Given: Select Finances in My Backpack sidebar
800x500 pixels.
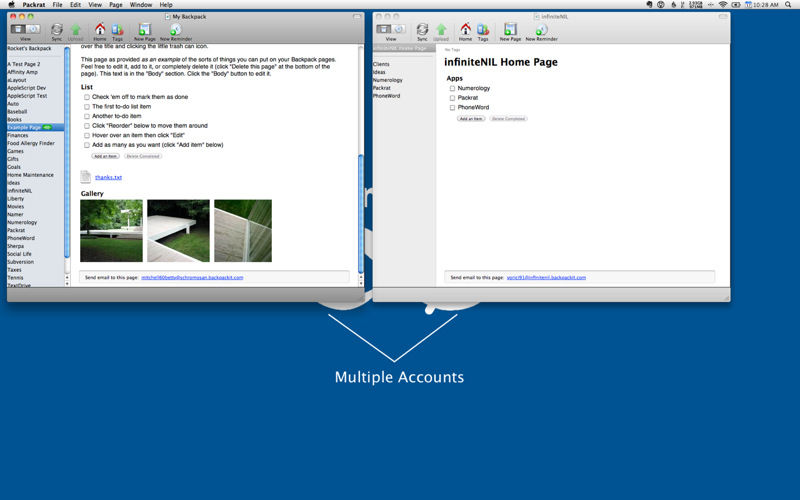Looking at the screenshot, I should (17, 136).
